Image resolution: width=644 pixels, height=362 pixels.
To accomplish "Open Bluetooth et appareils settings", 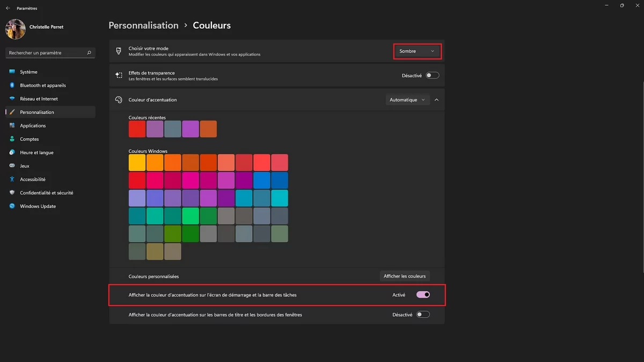I will coord(50,85).
